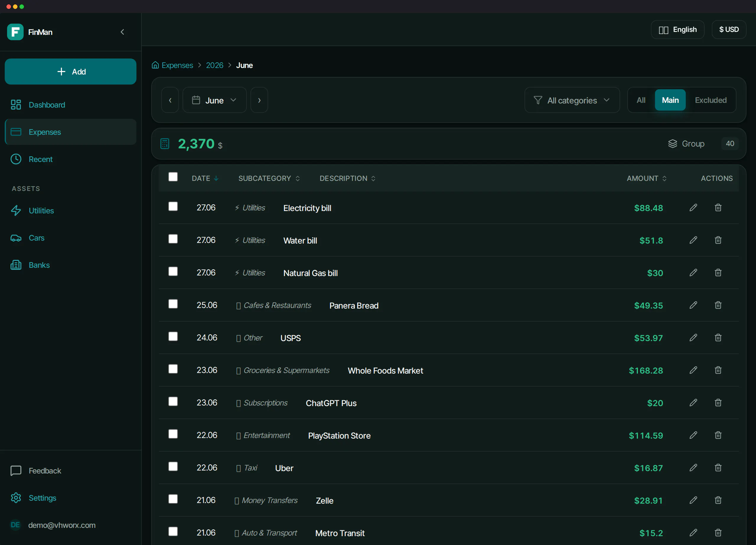Delete the Water bill expense
The width and height of the screenshot is (756, 545).
coord(718,240)
